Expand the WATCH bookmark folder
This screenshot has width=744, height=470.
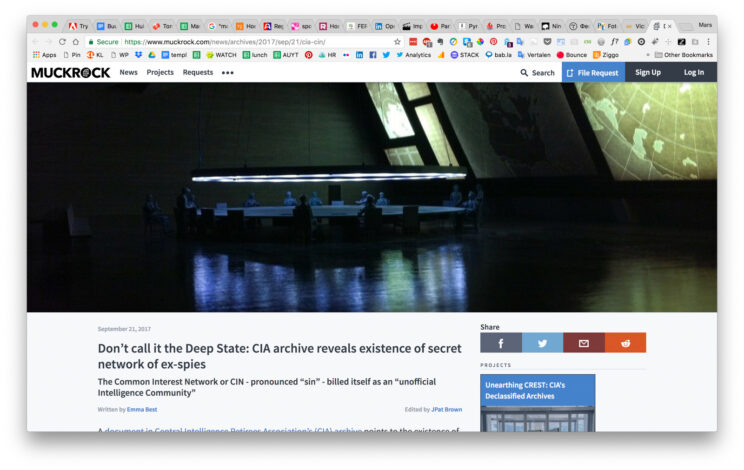pyautogui.click(x=221, y=55)
